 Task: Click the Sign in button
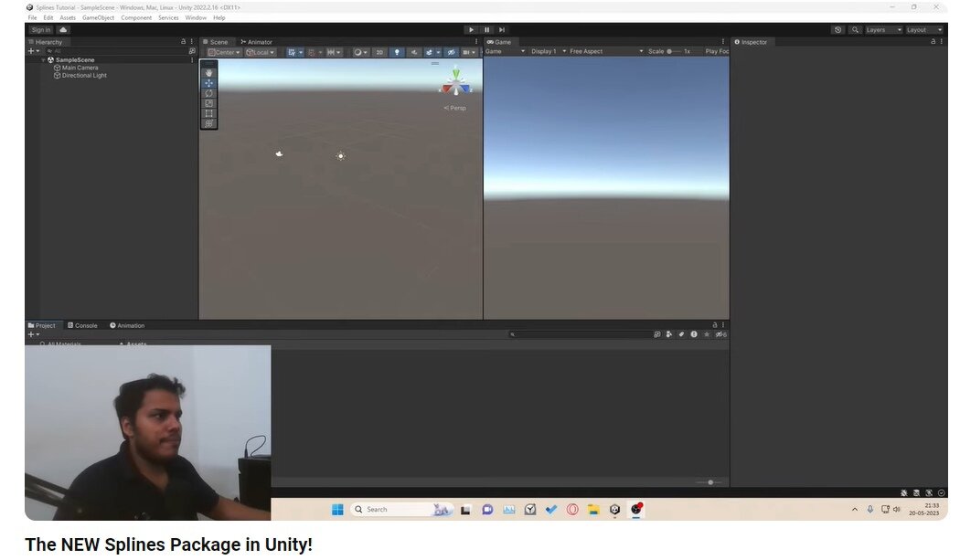point(41,29)
